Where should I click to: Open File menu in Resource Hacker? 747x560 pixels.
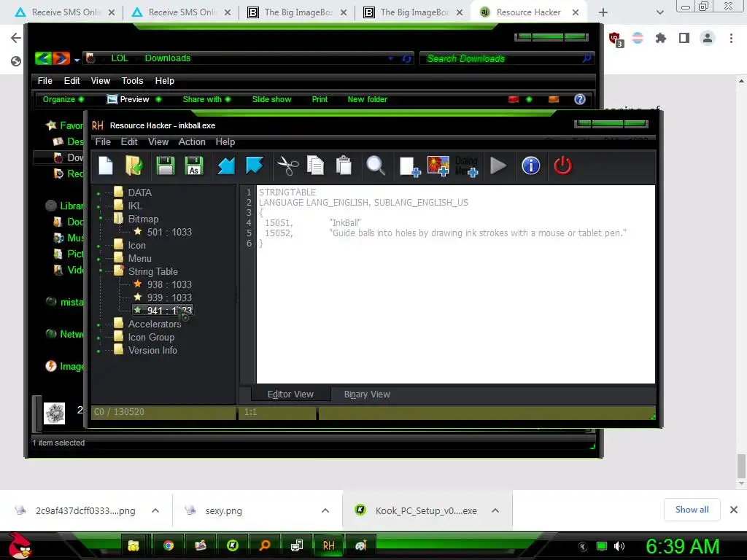(103, 142)
